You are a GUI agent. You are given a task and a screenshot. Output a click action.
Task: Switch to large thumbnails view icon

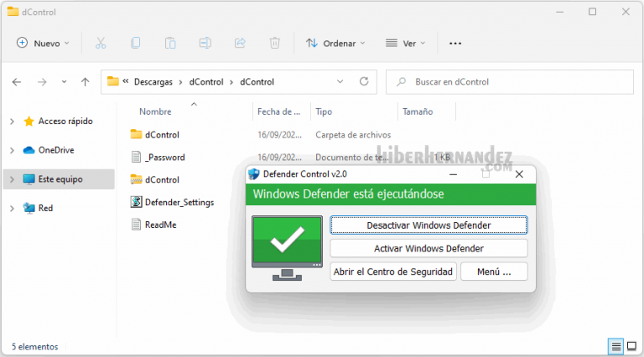pos(631,346)
